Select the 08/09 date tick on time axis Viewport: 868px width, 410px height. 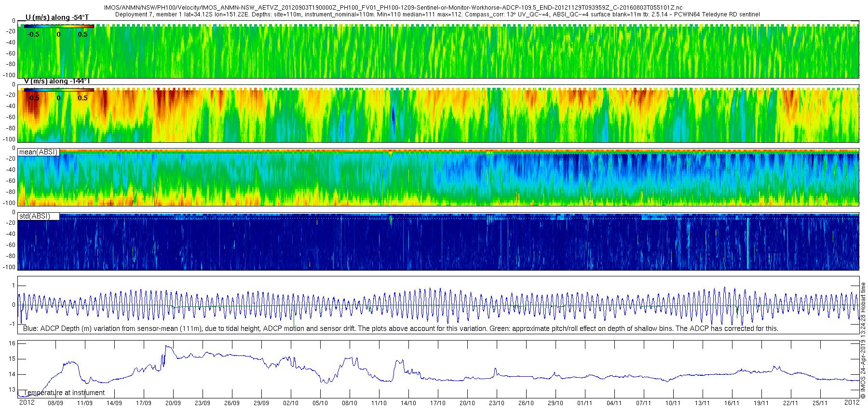(x=55, y=403)
